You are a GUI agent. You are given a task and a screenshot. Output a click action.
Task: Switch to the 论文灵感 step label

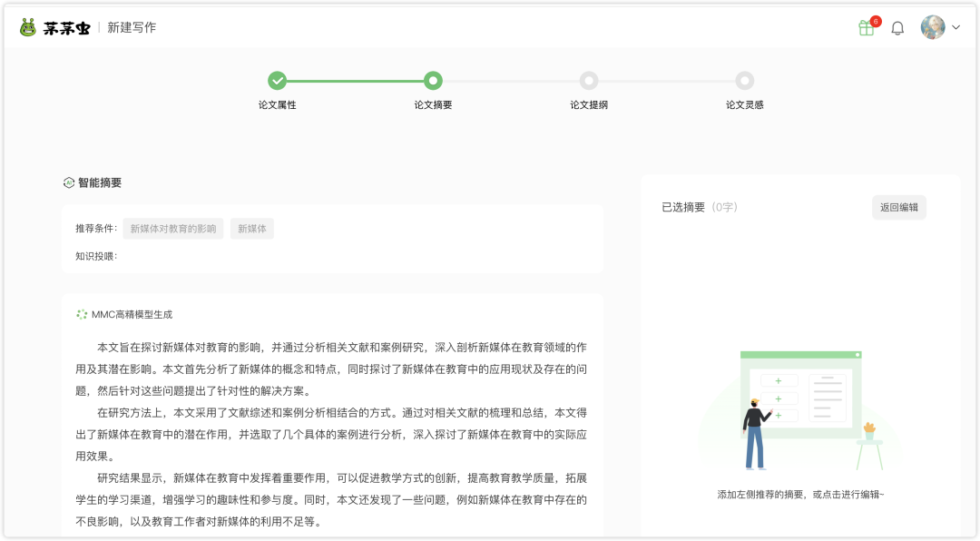pyautogui.click(x=744, y=103)
